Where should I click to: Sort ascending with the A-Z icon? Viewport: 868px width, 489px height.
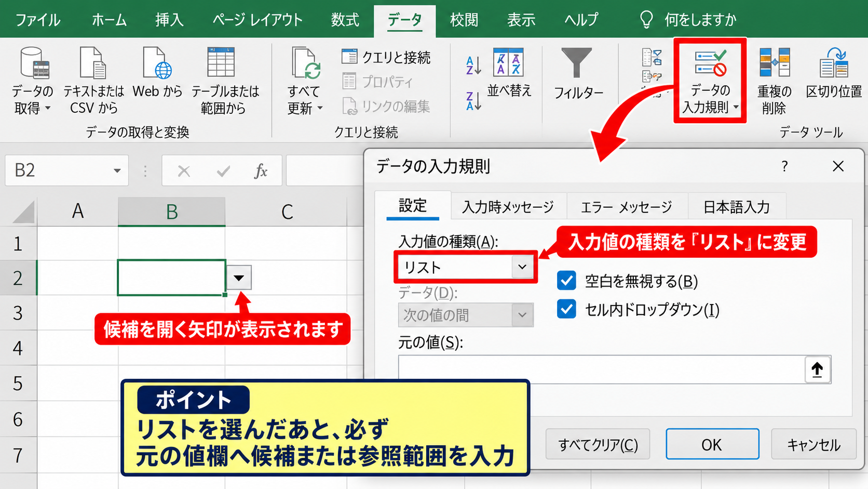[473, 65]
